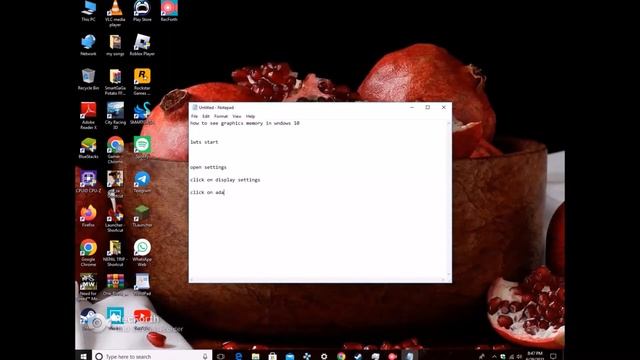Click the taskbar search box
Image resolution: width=640 pixels, height=360 pixels.
[152, 356]
